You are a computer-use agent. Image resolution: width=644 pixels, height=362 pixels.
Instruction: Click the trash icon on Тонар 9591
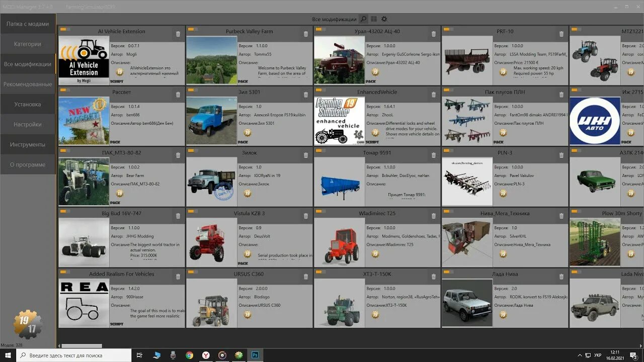tap(434, 155)
